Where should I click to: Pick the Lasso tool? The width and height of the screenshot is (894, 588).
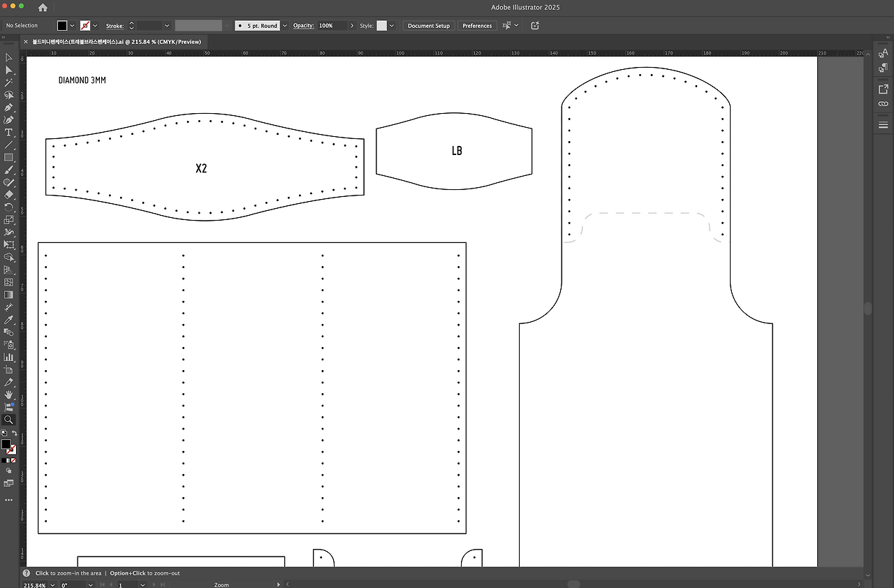pyautogui.click(x=9, y=96)
